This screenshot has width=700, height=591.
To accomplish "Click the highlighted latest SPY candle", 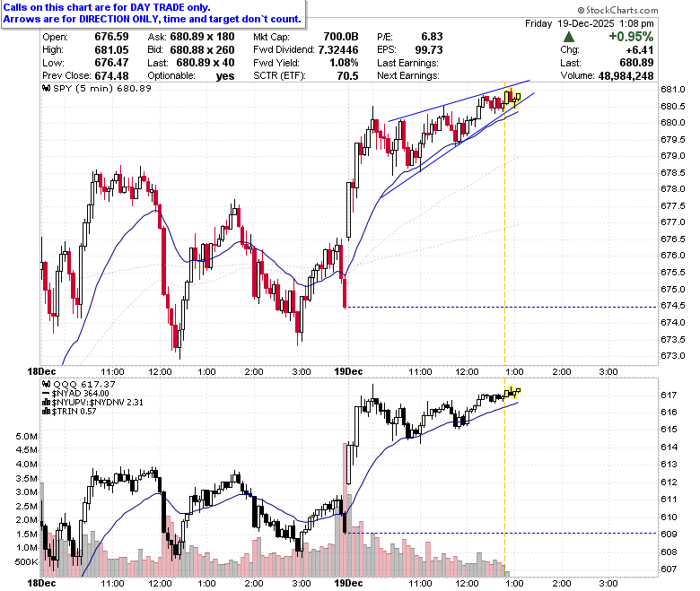I will tap(517, 97).
